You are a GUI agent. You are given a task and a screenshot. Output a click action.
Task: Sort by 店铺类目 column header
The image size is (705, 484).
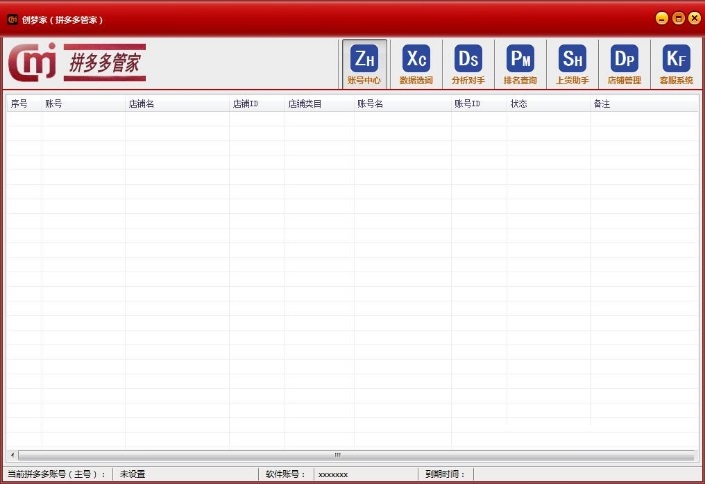click(319, 104)
